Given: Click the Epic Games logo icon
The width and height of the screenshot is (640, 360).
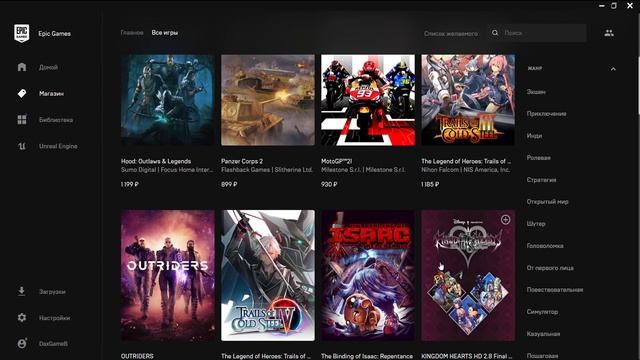Looking at the screenshot, I should click(22, 33).
